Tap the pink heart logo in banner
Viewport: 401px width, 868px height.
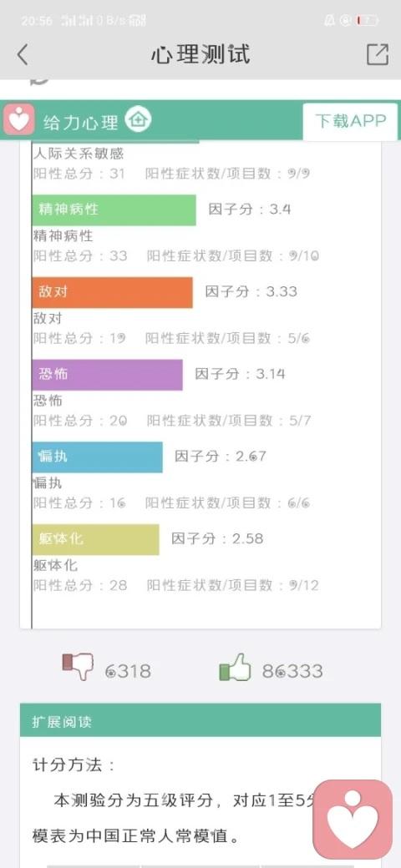coord(19,119)
